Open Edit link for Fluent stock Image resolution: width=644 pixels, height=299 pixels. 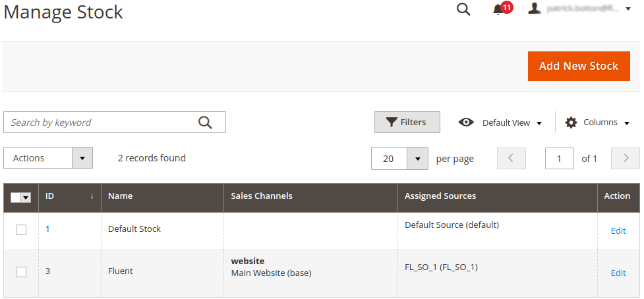tap(618, 273)
